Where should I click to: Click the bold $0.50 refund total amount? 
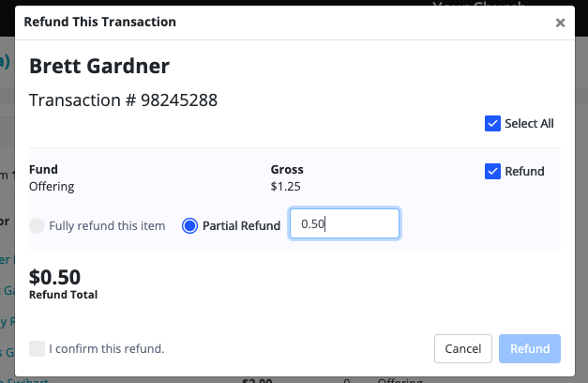click(54, 277)
